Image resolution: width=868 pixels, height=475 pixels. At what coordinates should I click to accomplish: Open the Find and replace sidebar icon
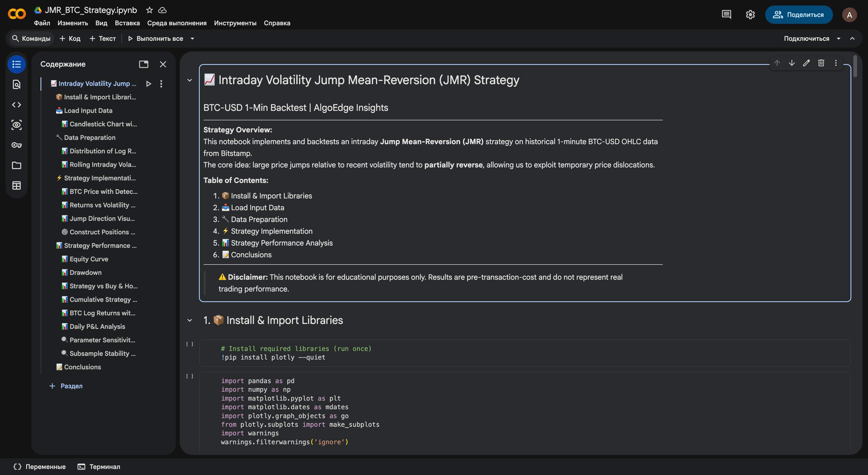(17, 84)
